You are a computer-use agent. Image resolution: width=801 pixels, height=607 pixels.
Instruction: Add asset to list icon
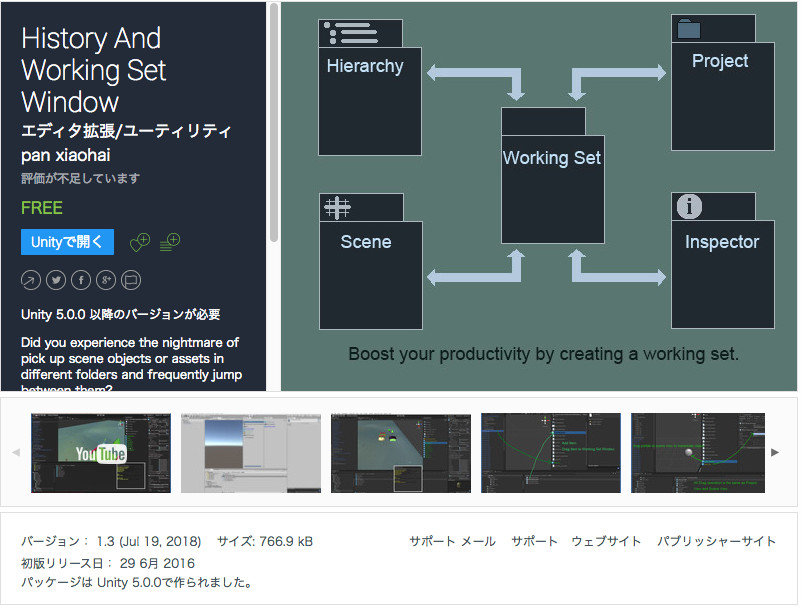pos(170,242)
